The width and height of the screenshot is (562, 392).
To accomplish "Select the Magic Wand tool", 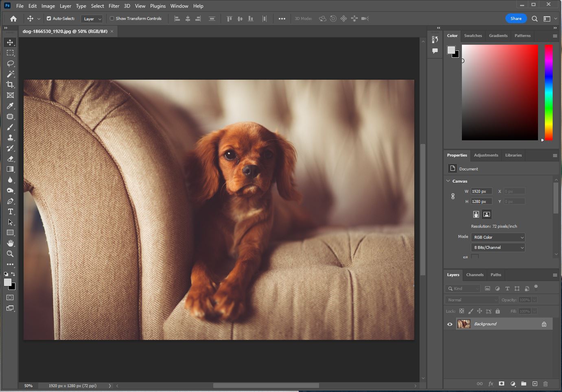I will [x=10, y=74].
